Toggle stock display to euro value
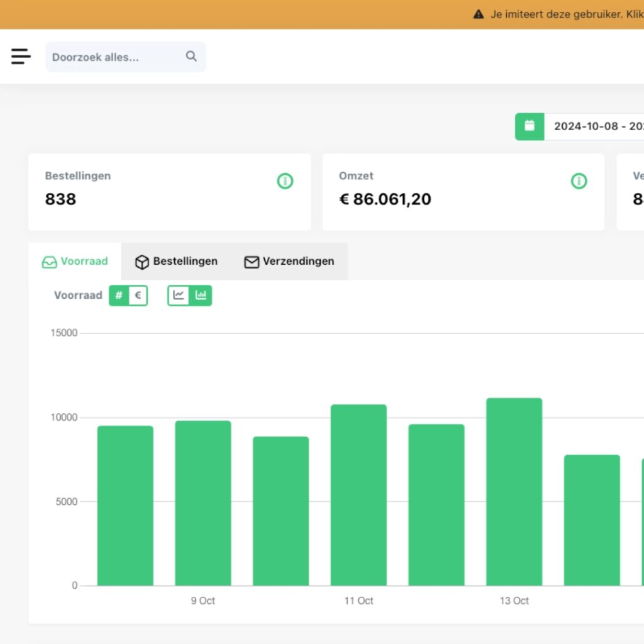Image resolution: width=644 pixels, height=644 pixels. click(x=138, y=296)
